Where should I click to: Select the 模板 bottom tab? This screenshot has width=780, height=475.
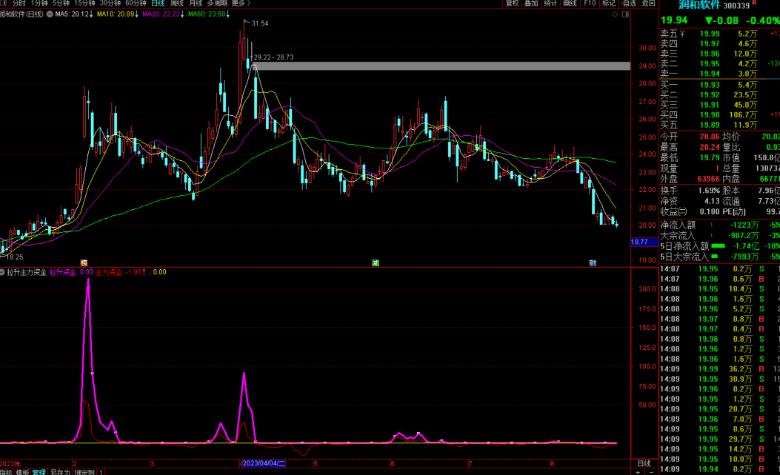22,472
